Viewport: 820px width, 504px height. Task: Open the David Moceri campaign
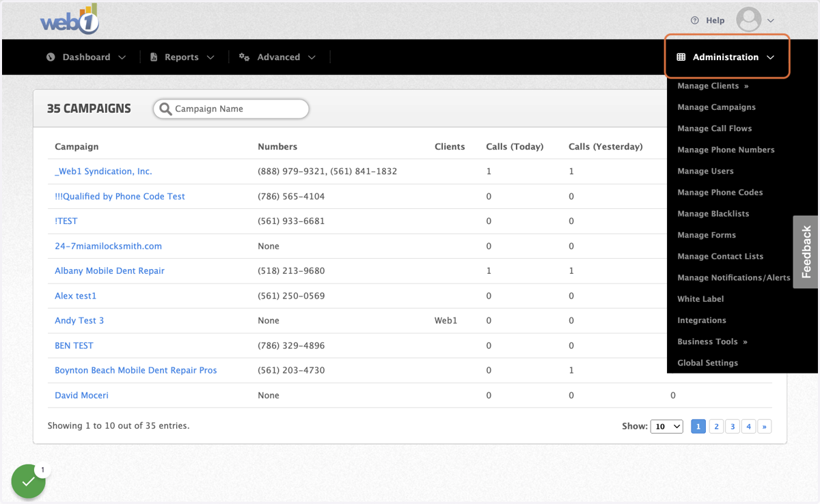[81, 395]
